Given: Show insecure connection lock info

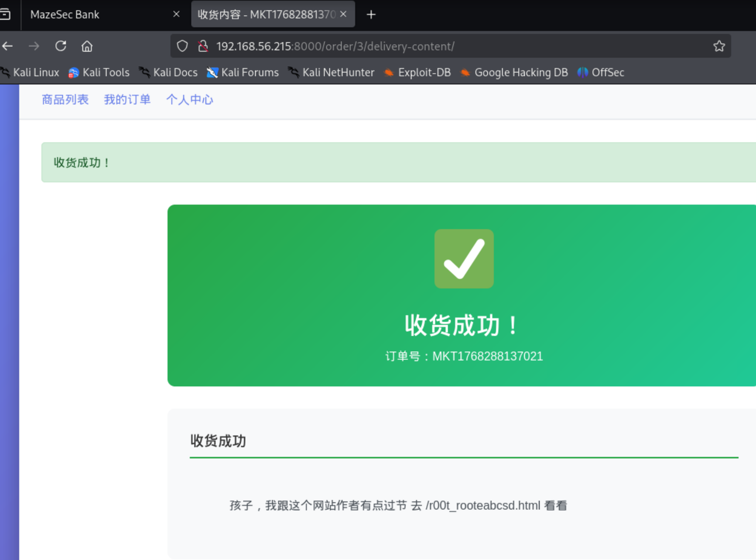Looking at the screenshot, I should pyautogui.click(x=203, y=46).
